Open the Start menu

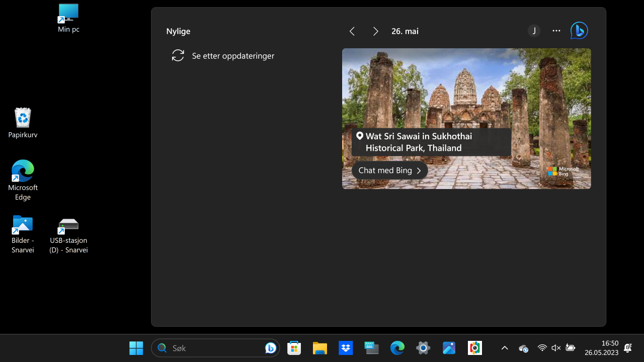(136, 347)
